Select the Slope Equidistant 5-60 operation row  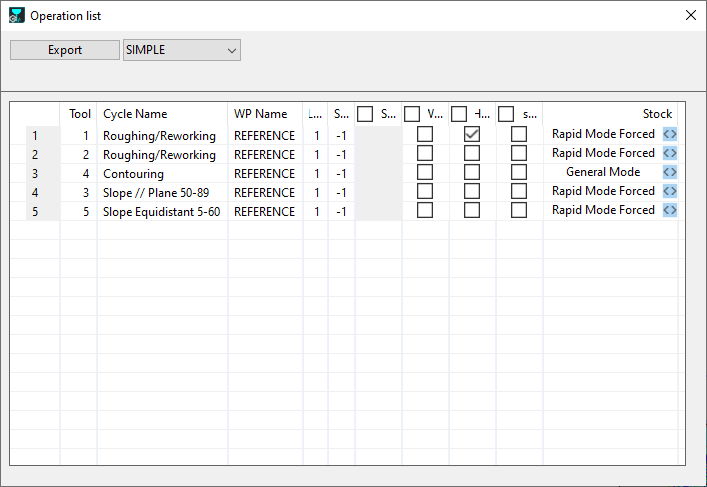click(161, 211)
